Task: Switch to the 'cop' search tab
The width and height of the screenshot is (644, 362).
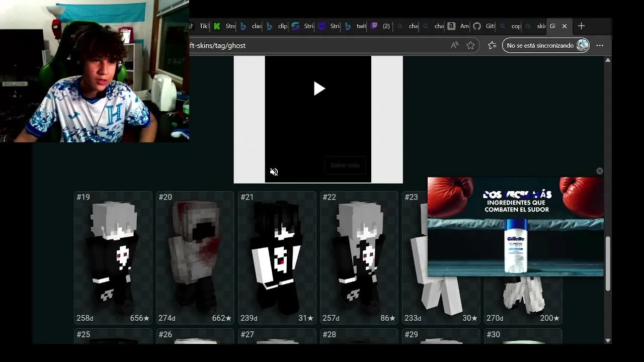Action: [510, 26]
